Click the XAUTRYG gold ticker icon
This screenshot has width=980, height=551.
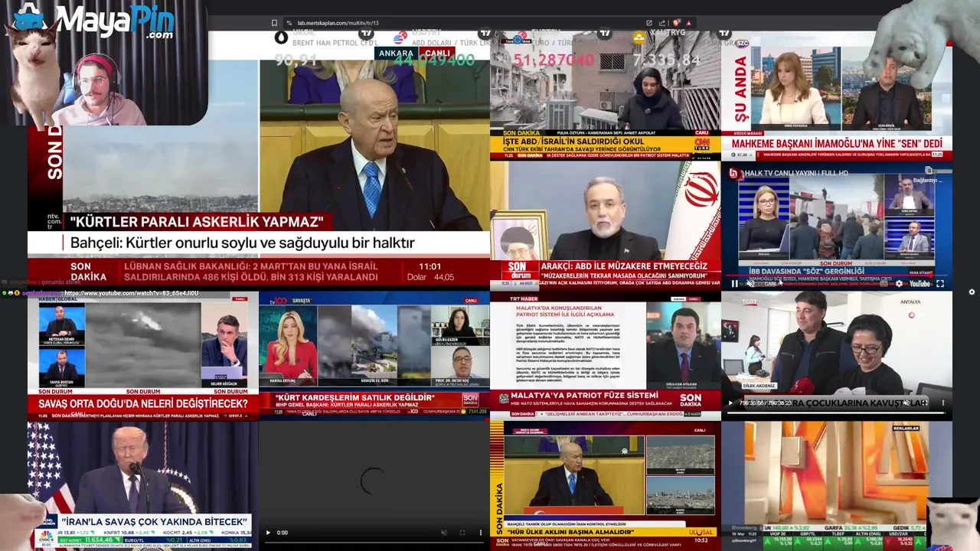(x=639, y=37)
